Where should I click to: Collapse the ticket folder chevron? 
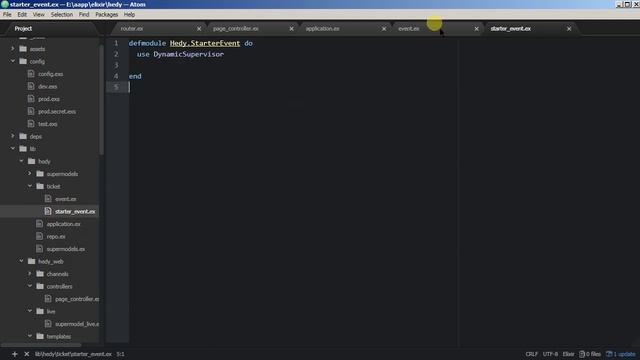coord(30,186)
